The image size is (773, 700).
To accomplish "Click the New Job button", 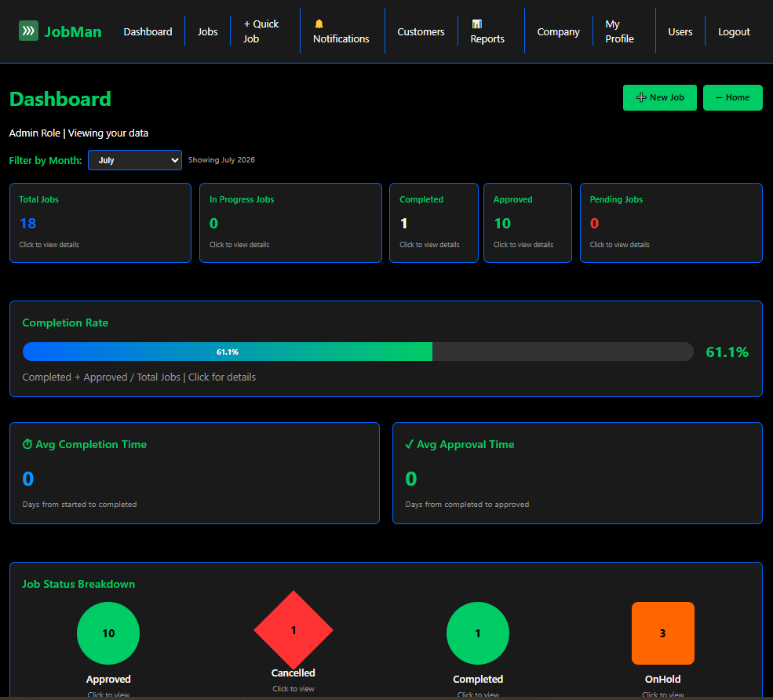I will pyautogui.click(x=660, y=97).
